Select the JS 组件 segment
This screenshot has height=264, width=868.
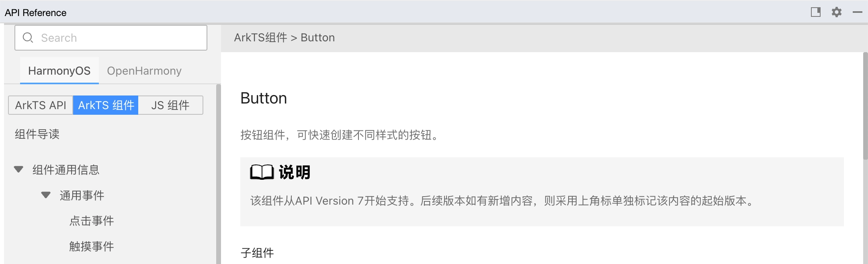[x=170, y=105]
